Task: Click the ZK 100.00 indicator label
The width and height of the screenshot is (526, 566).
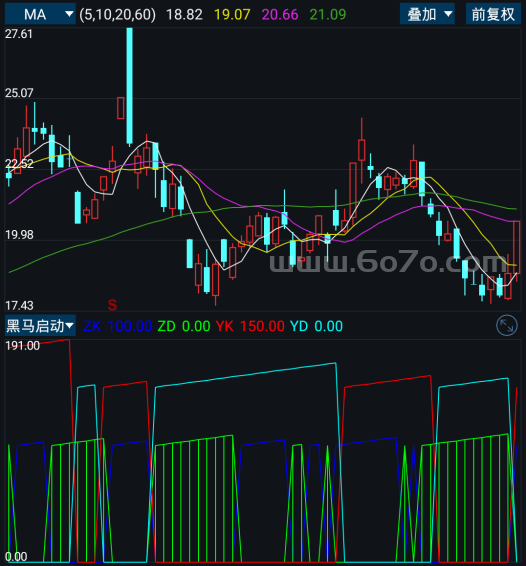Action: click(118, 326)
